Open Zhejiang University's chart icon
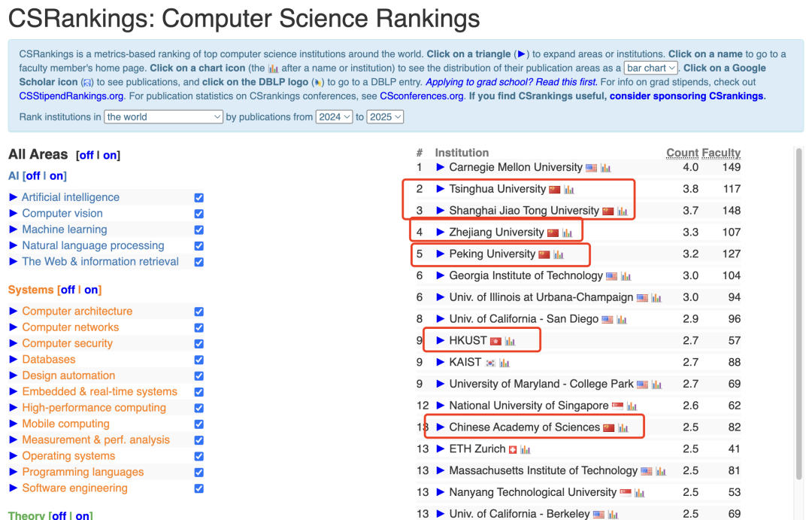The width and height of the screenshot is (812, 520). (568, 233)
